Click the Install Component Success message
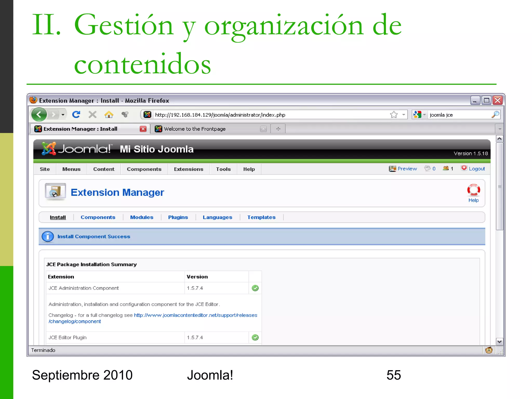532x399 pixels. pos(94,237)
